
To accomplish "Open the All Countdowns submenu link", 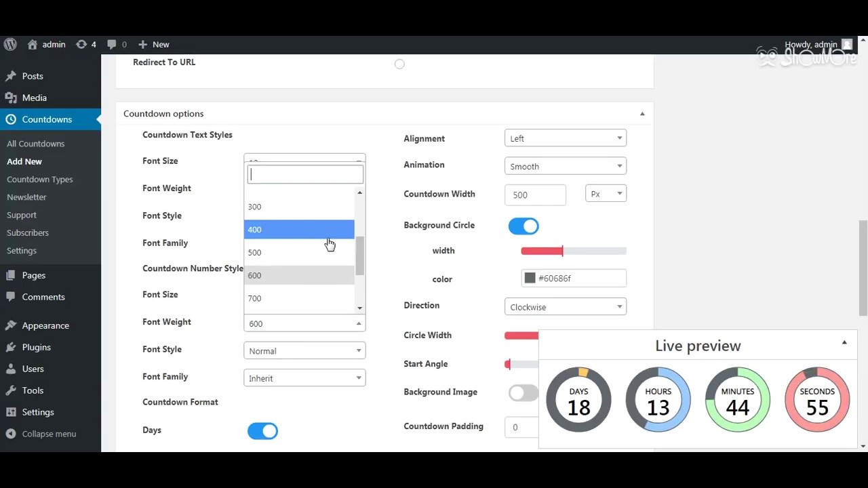I will pyautogui.click(x=36, y=144).
